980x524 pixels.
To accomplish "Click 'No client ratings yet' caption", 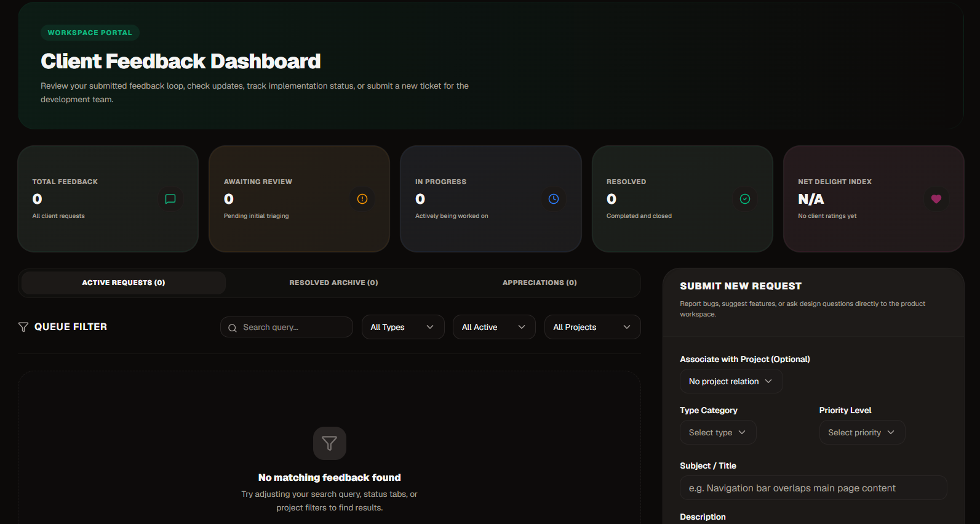I will pos(827,216).
